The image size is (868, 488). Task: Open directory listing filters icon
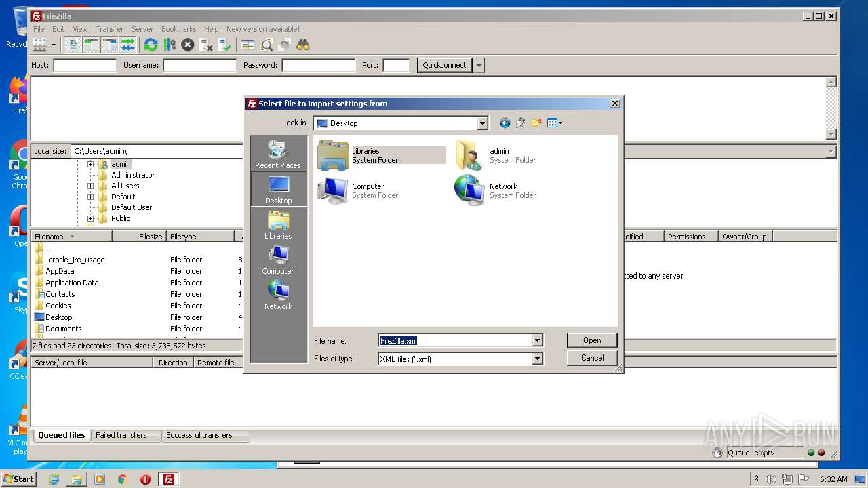tap(248, 45)
